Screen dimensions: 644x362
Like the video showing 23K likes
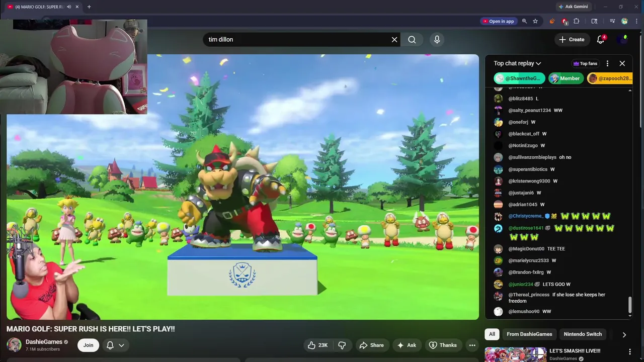tap(318, 345)
